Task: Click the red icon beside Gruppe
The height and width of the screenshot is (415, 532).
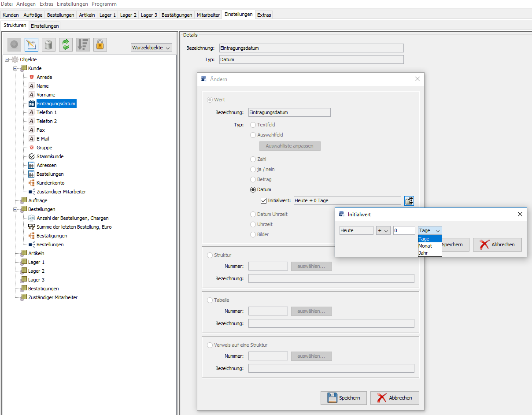Action: click(32, 148)
